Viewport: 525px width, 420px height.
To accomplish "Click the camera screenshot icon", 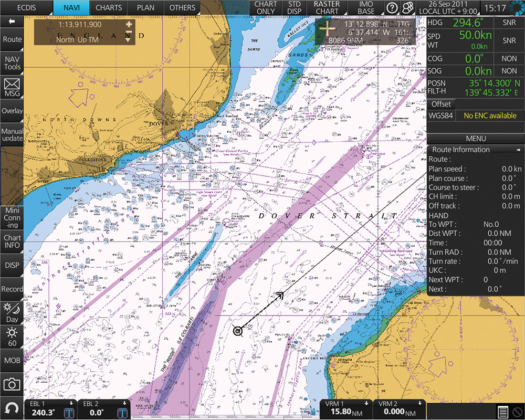I will pyautogui.click(x=12, y=384).
